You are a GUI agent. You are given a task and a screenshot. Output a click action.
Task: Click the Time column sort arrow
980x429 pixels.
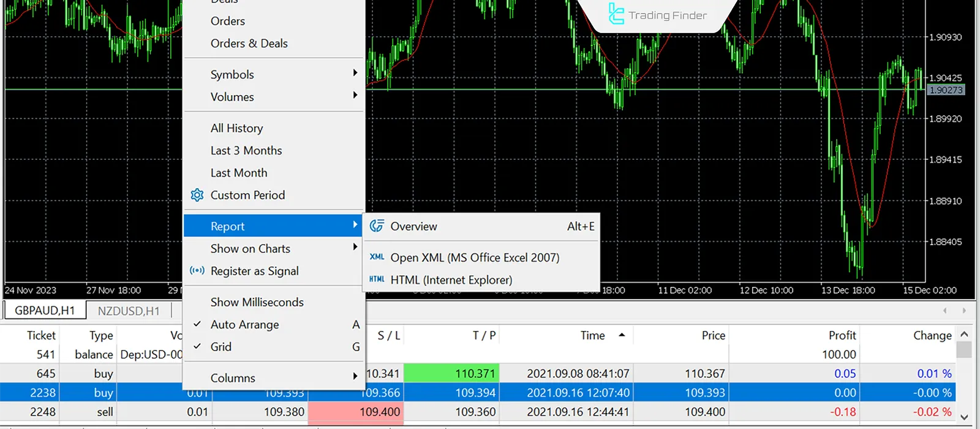pyautogui.click(x=622, y=335)
